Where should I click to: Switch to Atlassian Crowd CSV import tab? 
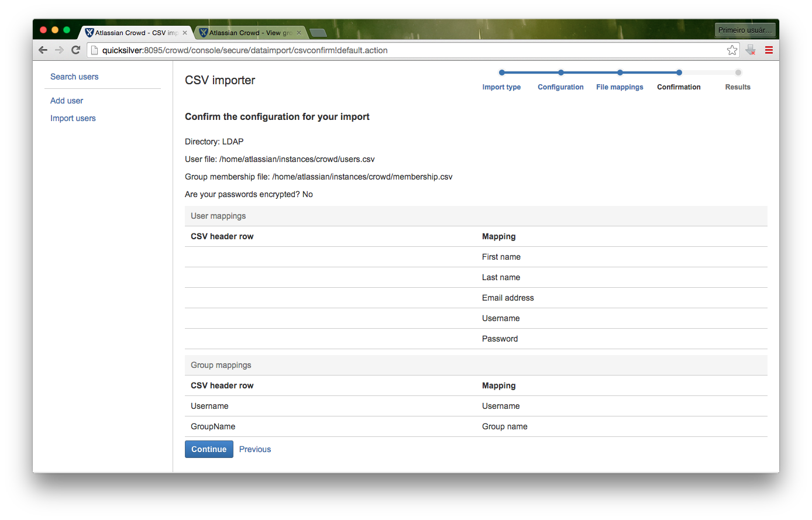(135, 33)
